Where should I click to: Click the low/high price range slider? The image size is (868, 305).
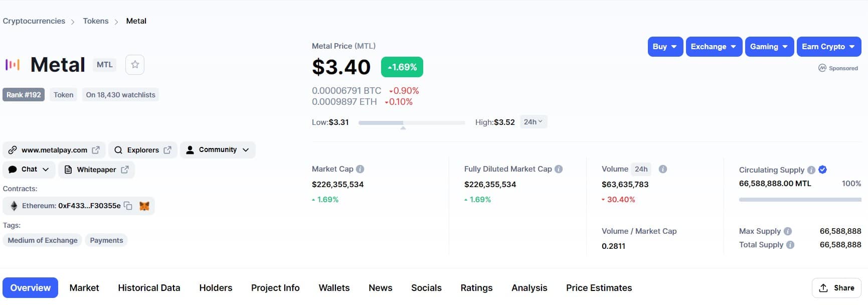412,123
